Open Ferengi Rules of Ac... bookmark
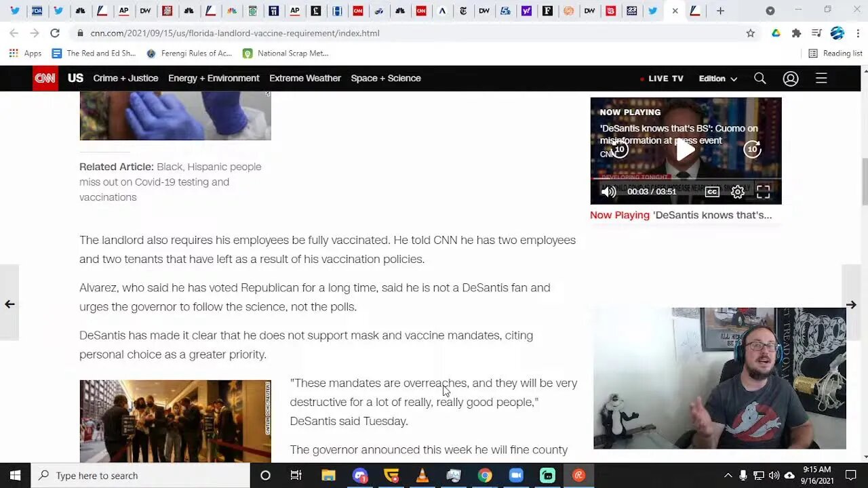 tap(189, 53)
